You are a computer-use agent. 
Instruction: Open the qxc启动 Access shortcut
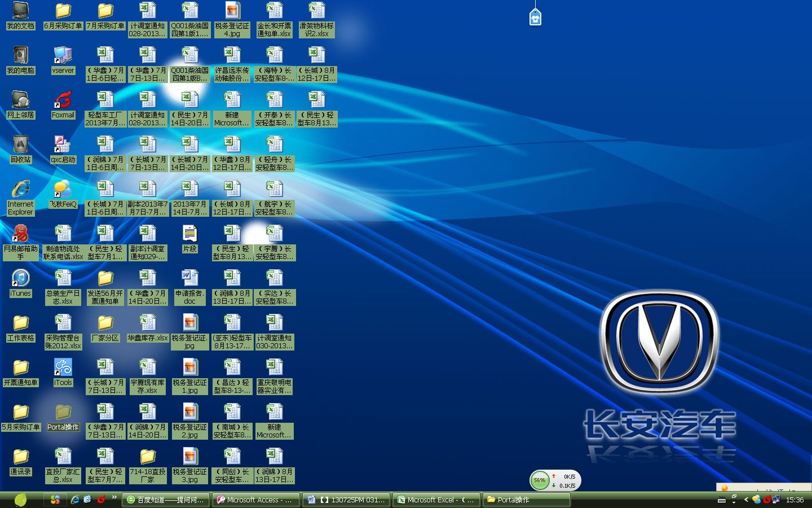(63, 146)
